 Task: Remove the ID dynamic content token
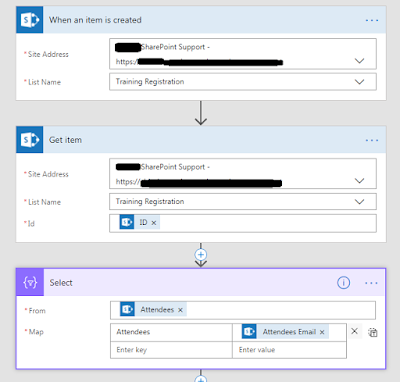154,223
